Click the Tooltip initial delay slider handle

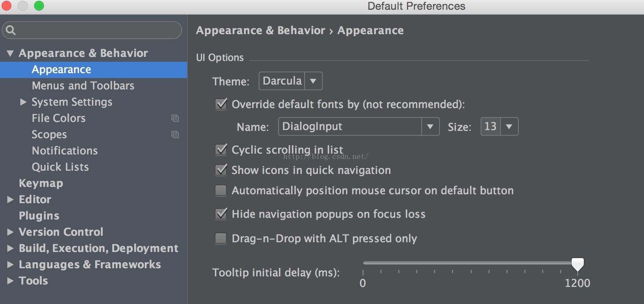click(x=577, y=264)
